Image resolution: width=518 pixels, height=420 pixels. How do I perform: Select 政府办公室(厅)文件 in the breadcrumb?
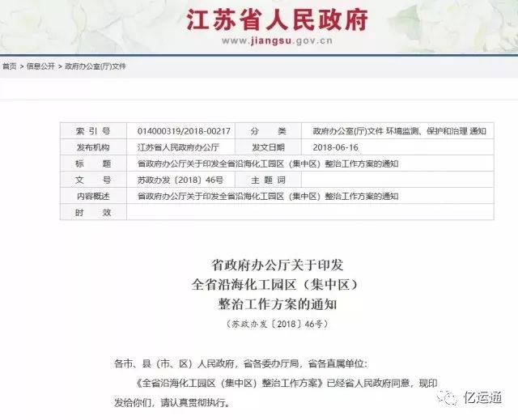pos(96,66)
